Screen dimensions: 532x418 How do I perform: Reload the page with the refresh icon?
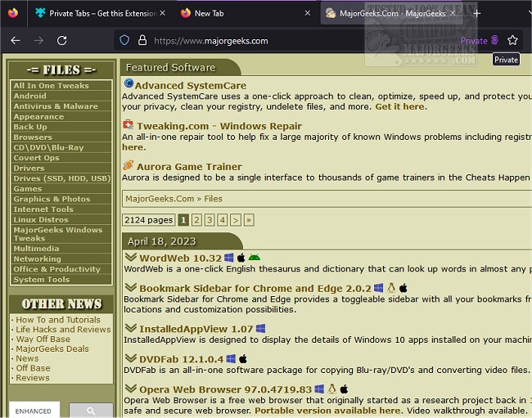click(62, 40)
